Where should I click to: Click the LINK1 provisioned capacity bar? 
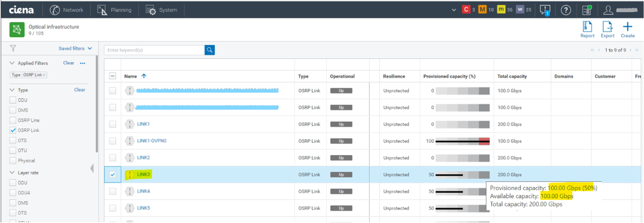(x=462, y=124)
